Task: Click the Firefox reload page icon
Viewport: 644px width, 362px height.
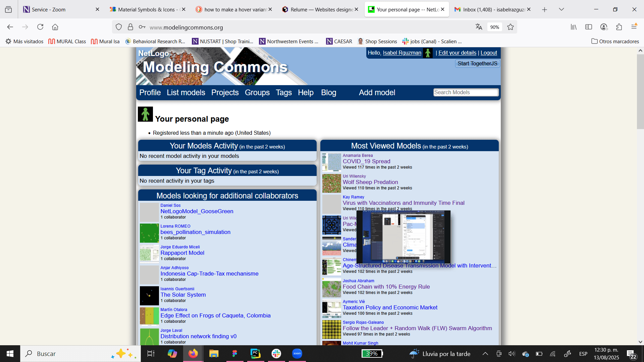Action: pyautogui.click(x=40, y=27)
